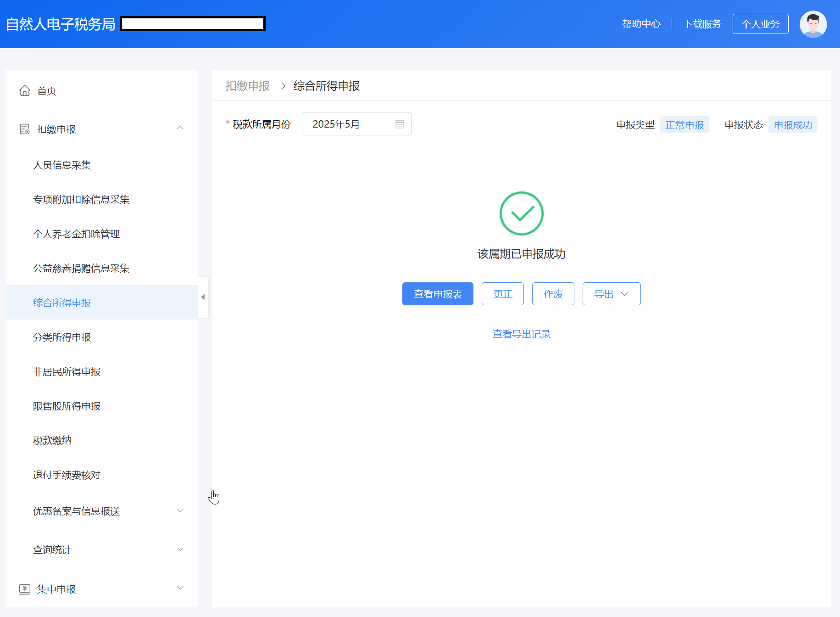This screenshot has width=840, height=617.
Task: Click the 作废 button
Action: (x=553, y=294)
